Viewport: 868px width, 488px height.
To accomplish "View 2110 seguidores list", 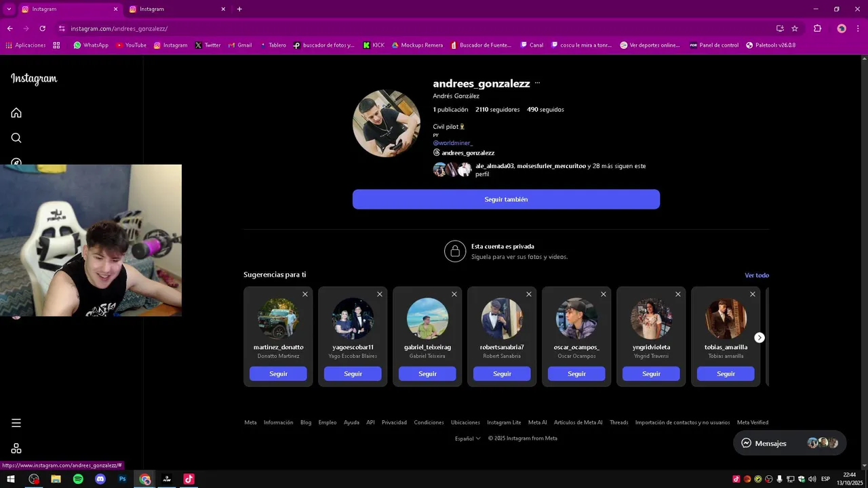I will coord(498,109).
